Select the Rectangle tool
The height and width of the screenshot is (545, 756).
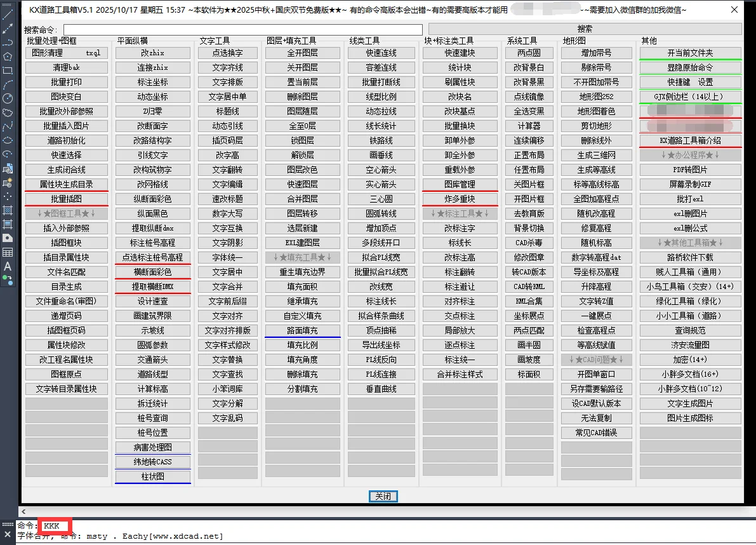tap(7, 71)
